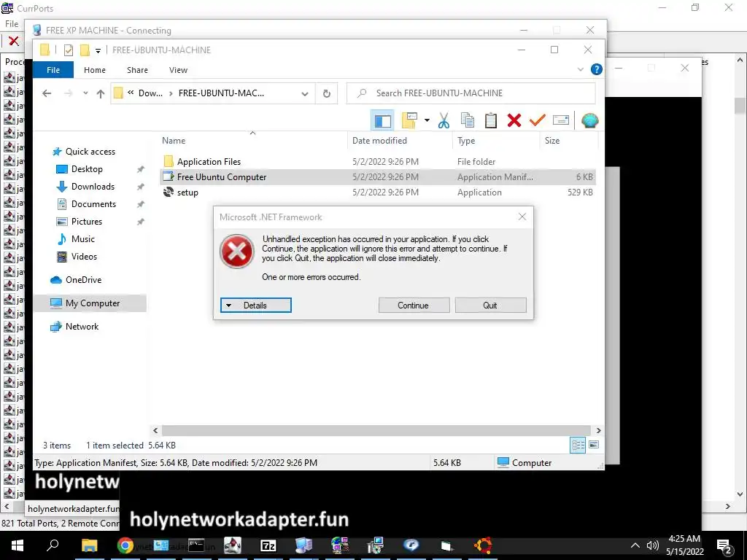747x560 pixels.
Task: Select Desktop in navigation pane
Action: 87,169
